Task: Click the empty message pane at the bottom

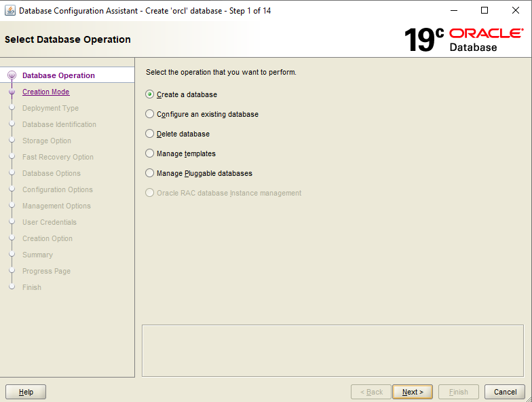Action: click(332, 350)
